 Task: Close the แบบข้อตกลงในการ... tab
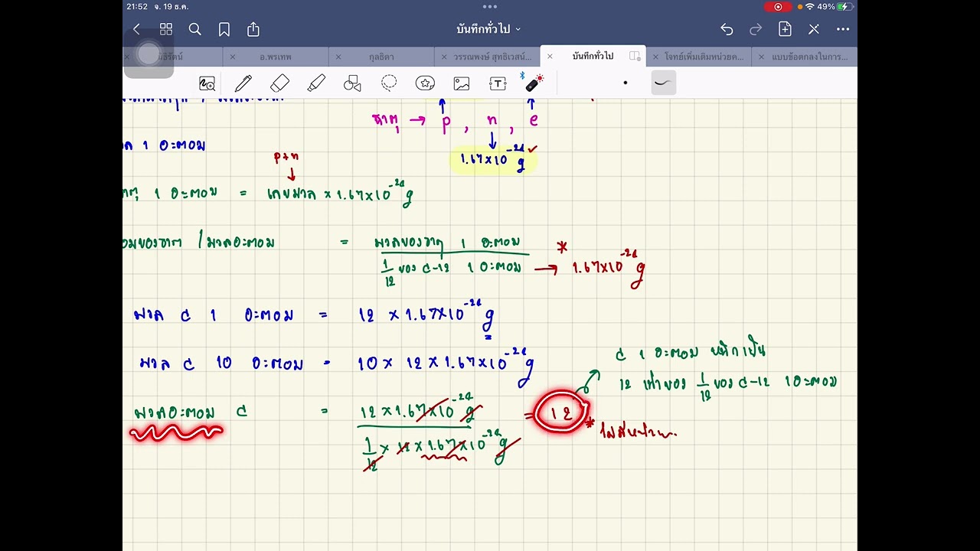[x=761, y=57]
